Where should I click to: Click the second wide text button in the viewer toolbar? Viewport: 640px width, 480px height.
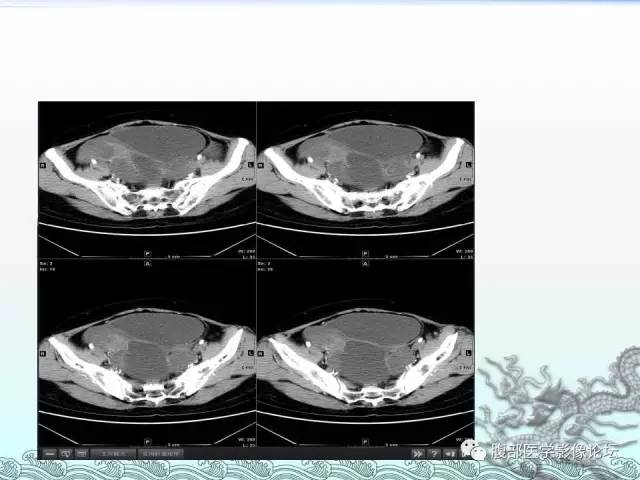coord(161,453)
